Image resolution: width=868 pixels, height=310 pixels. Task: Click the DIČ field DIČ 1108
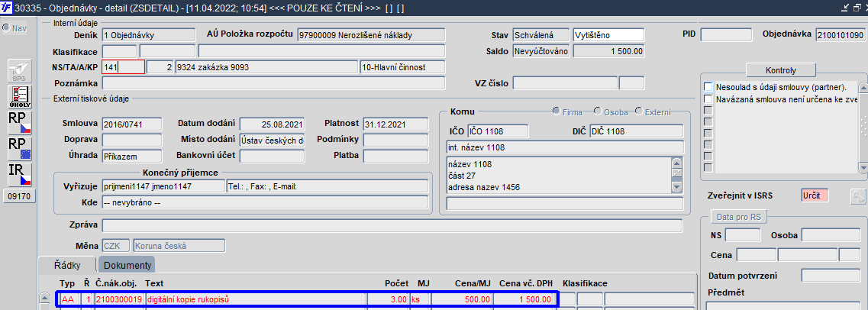(x=636, y=131)
